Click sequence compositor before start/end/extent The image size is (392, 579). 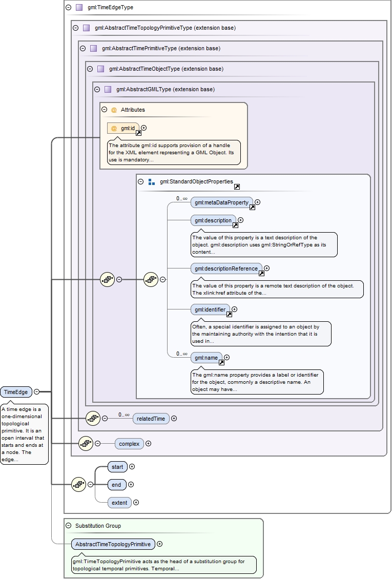click(x=78, y=485)
